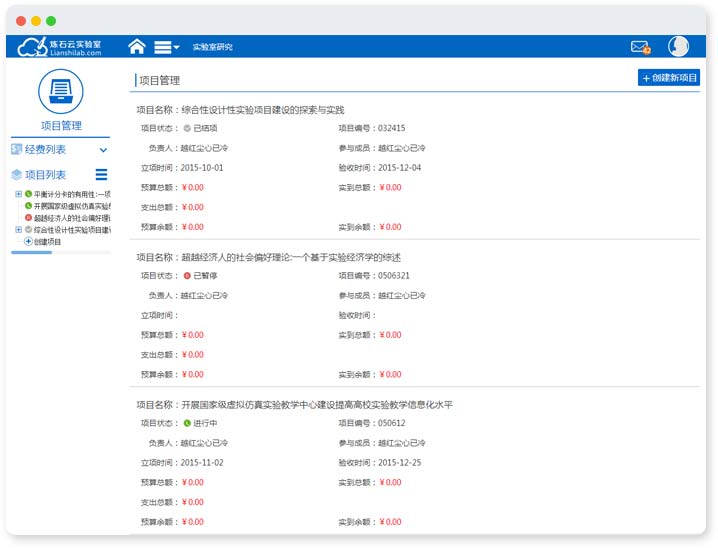Click green status icon of 平衡计分卡 item
This screenshot has height=548, width=718.
pyautogui.click(x=28, y=194)
